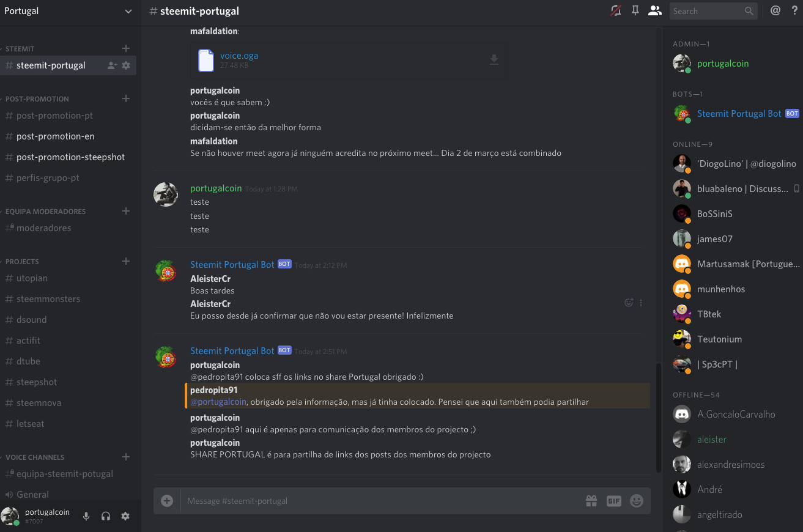
Task: Open pinned messages via pin icon
Action: [x=635, y=10]
